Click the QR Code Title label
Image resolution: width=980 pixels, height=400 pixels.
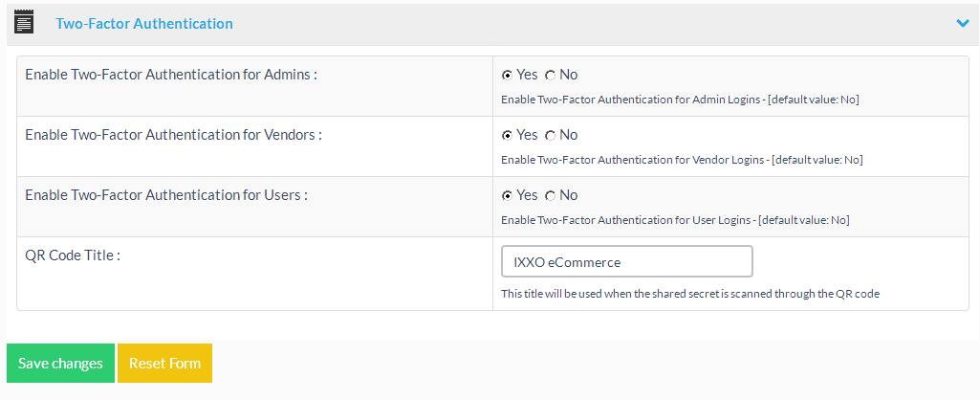pos(73,256)
